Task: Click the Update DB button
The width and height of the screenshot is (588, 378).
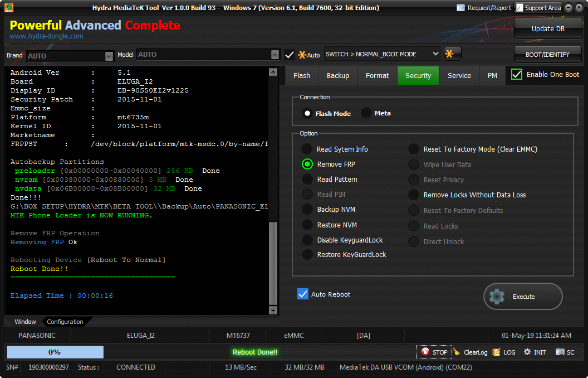Action: (x=548, y=29)
